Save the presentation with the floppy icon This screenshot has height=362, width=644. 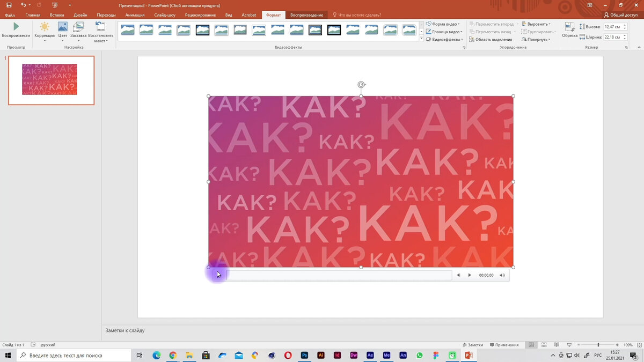coord(9,5)
